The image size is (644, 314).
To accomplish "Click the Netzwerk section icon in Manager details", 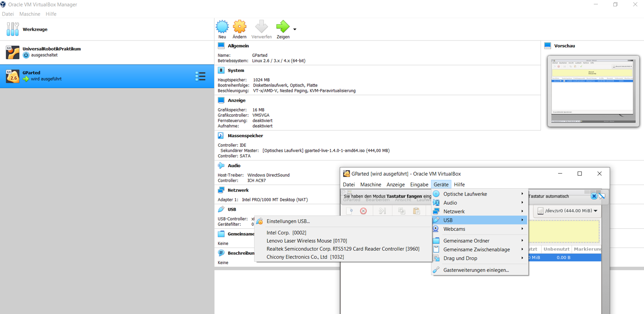I will click(x=221, y=190).
